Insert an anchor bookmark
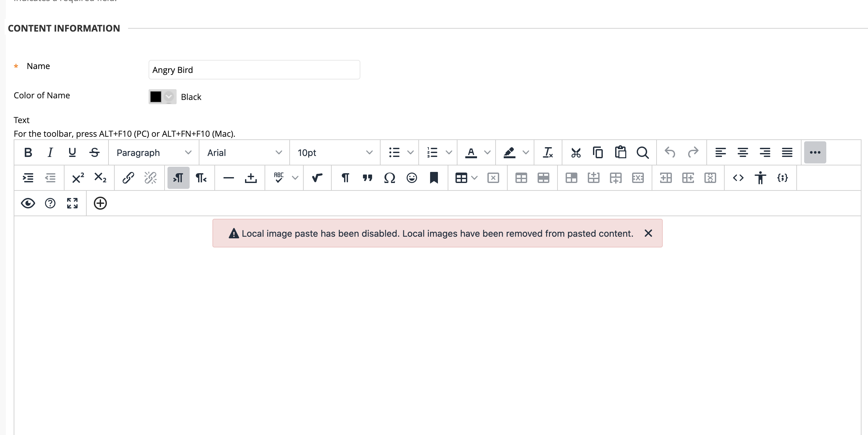The width and height of the screenshot is (868, 435). pyautogui.click(x=434, y=178)
